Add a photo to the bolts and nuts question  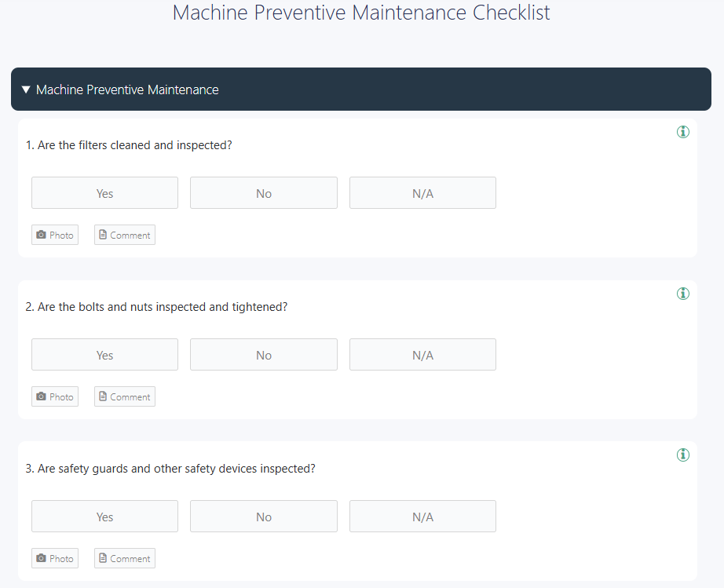55,396
